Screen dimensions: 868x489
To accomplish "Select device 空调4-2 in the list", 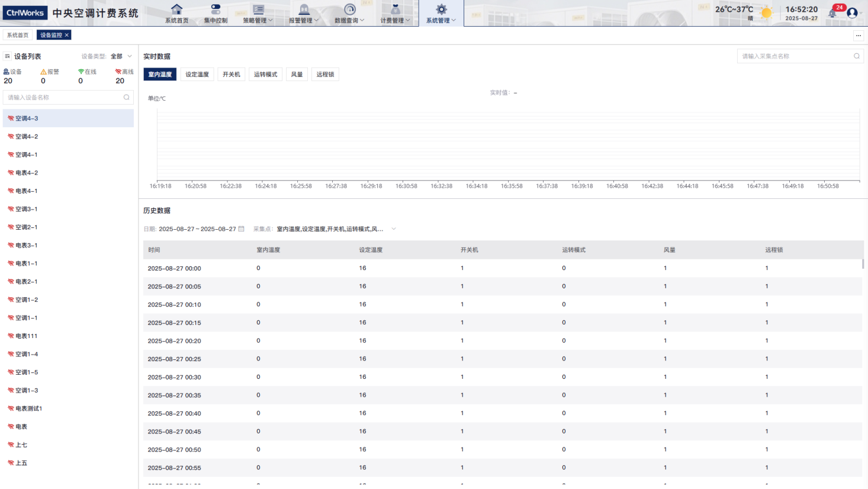I will (x=27, y=137).
